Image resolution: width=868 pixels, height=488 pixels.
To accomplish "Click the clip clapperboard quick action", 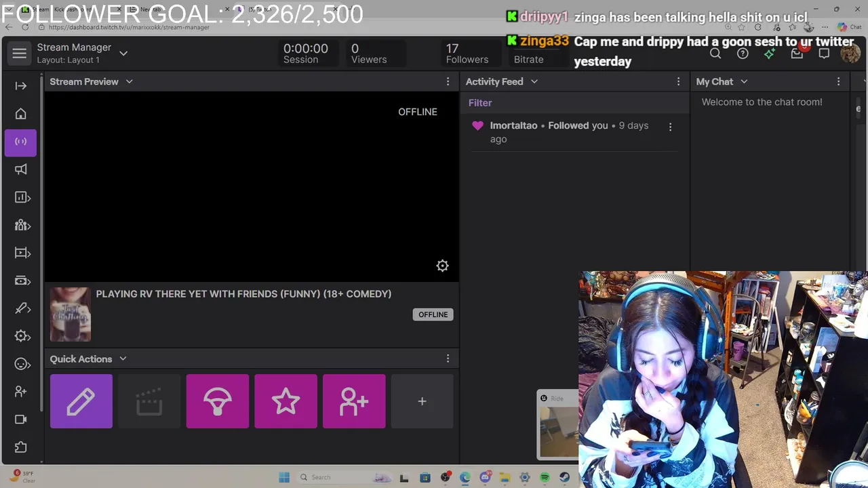I will [149, 401].
